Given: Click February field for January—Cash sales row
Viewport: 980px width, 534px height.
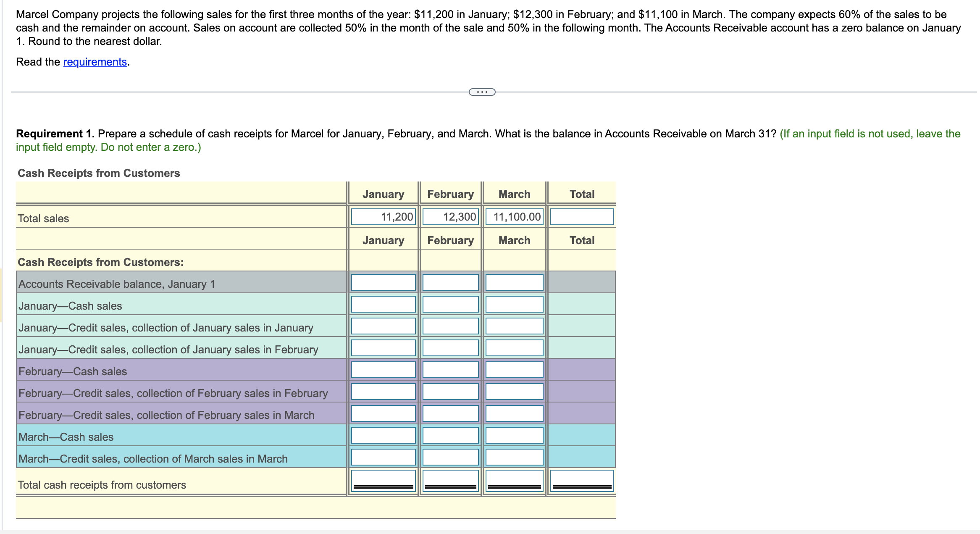Looking at the screenshot, I should 450,304.
